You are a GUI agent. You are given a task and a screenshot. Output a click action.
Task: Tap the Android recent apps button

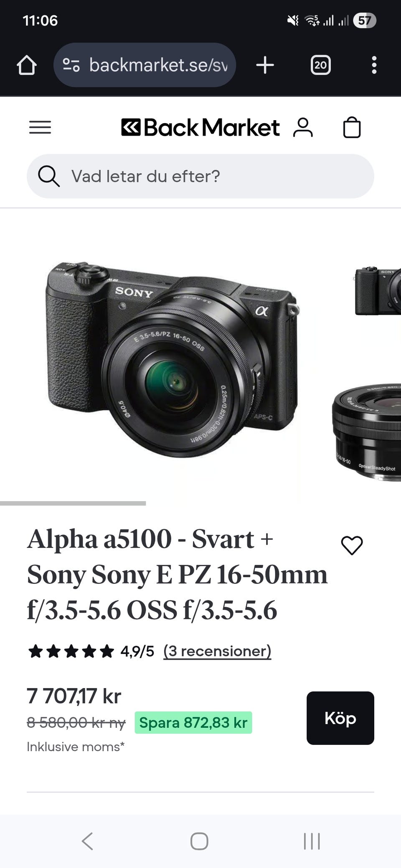point(312,841)
